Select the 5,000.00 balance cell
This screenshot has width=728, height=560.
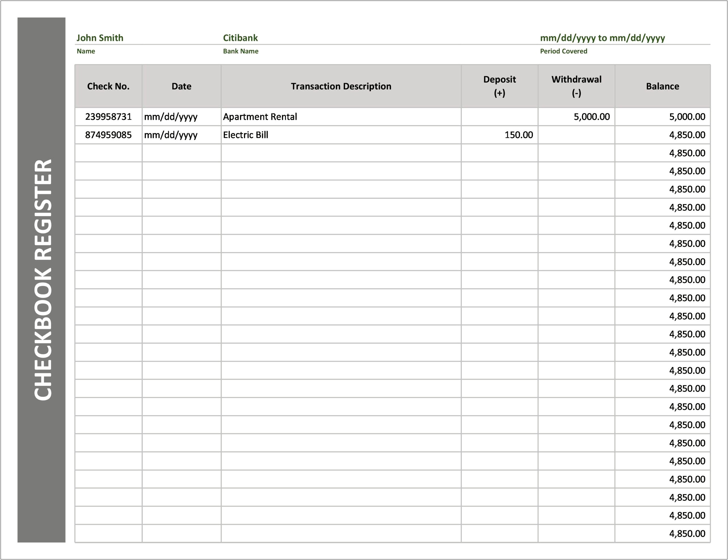pos(662,117)
